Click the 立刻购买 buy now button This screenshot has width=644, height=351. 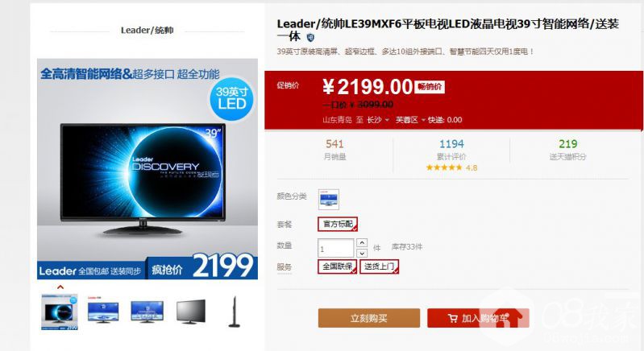(369, 318)
